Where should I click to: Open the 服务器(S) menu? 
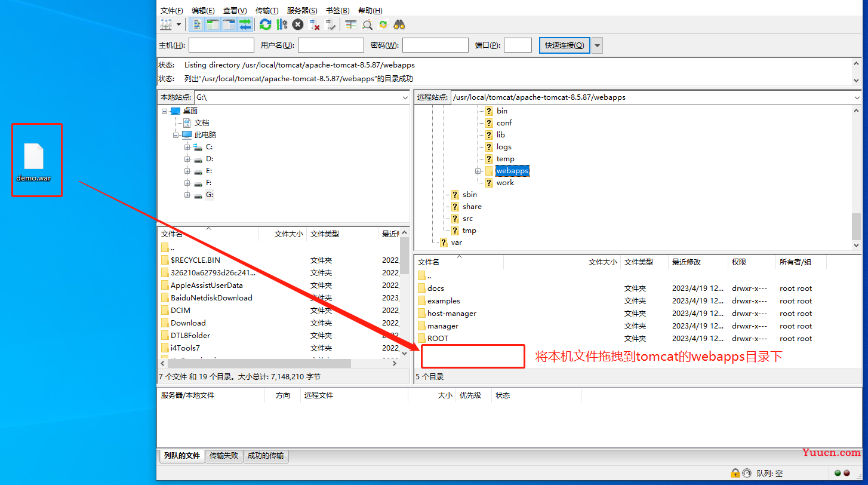point(302,11)
